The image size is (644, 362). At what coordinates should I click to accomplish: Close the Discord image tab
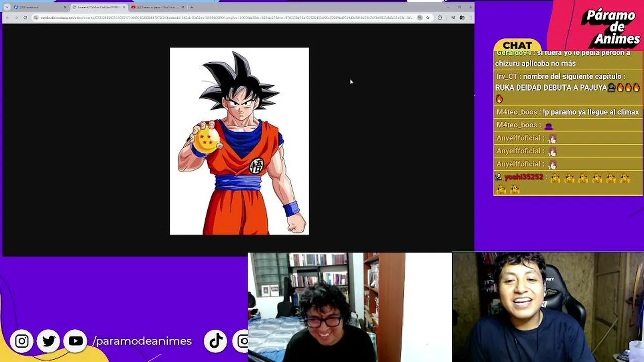pos(124,7)
